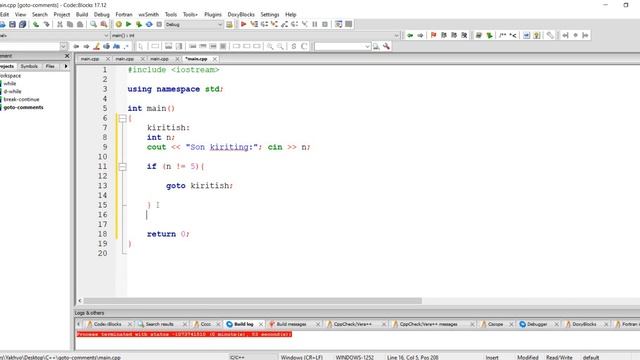Collapse the if block fold at line 11

122,167
